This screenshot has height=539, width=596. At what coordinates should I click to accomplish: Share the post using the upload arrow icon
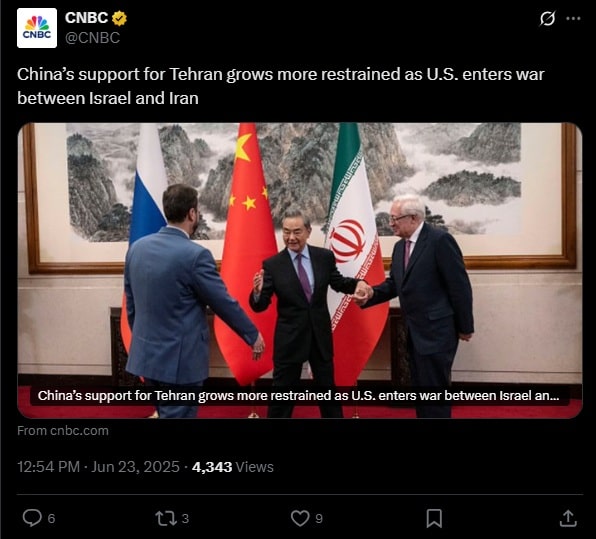[x=568, y=518]
